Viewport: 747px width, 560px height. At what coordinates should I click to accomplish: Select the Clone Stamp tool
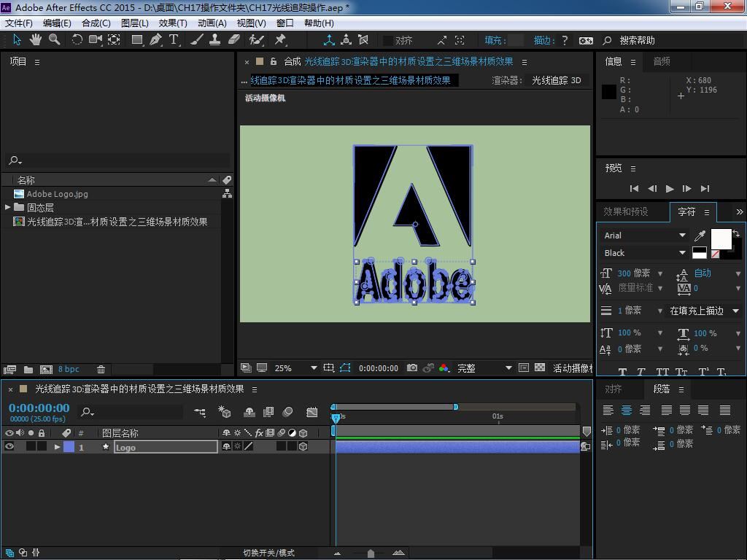click(x=215, y=40)
